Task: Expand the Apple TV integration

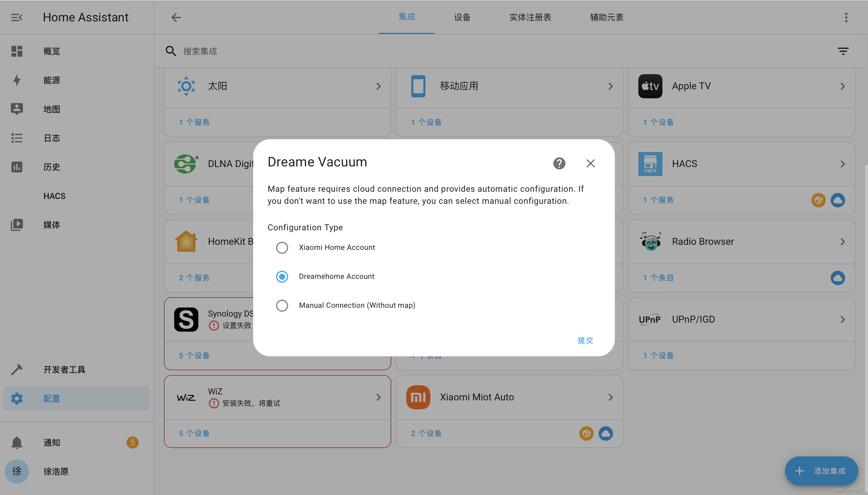Action: (x=842, y=86)
